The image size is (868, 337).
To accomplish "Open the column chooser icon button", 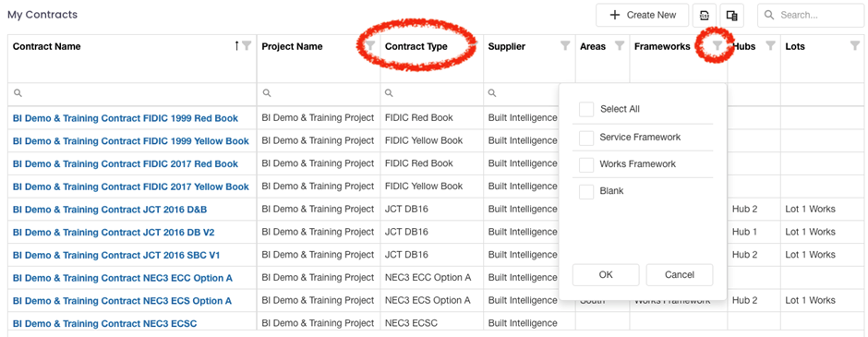I will tap(732, 16).
